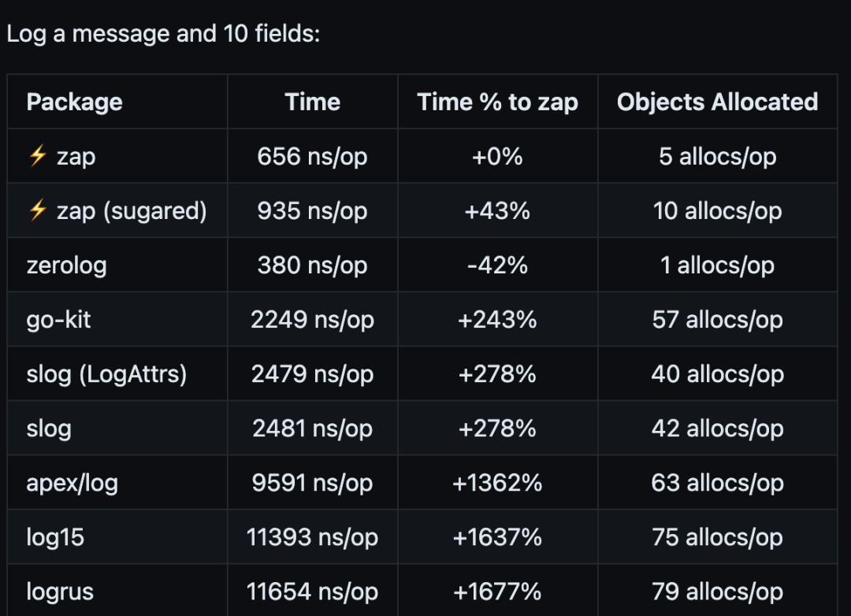
Task: Select the go-kit package cell
Action: click(58, 319)
